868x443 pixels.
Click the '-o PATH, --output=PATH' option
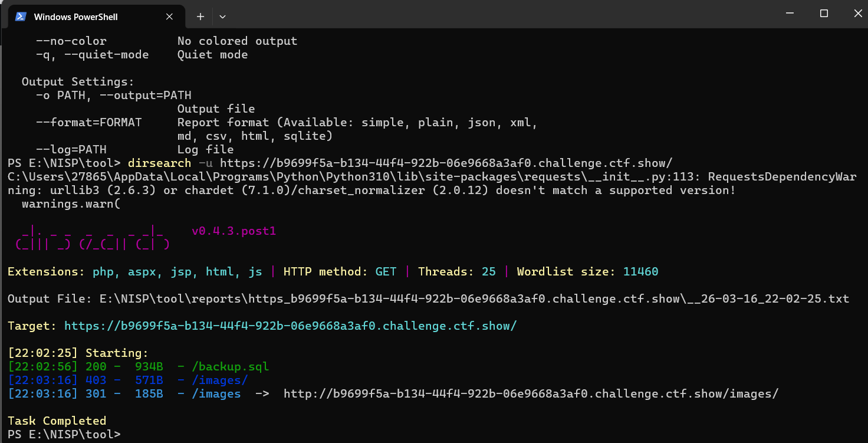tap(113, 95)
